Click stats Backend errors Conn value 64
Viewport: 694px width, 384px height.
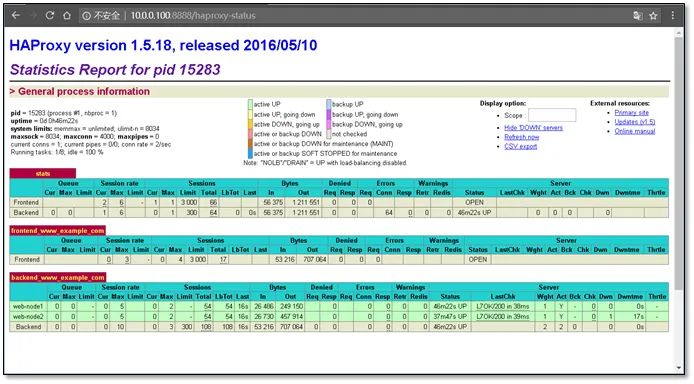pyautogui.click(x=389, y=212)
